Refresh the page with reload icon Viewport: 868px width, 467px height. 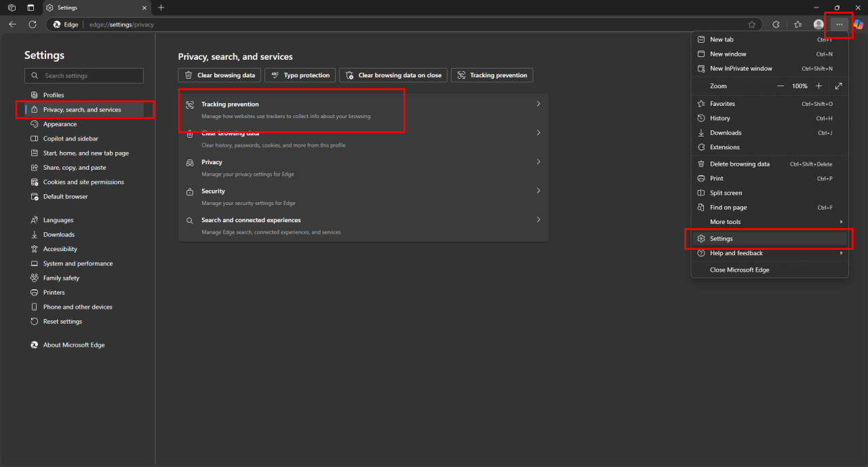(x=33, y=24)
